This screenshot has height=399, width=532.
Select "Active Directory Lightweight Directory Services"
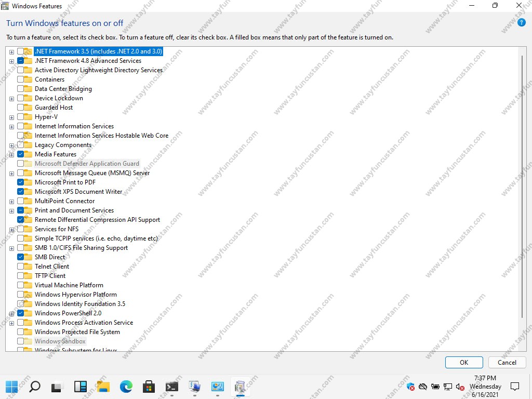point(99,70)
